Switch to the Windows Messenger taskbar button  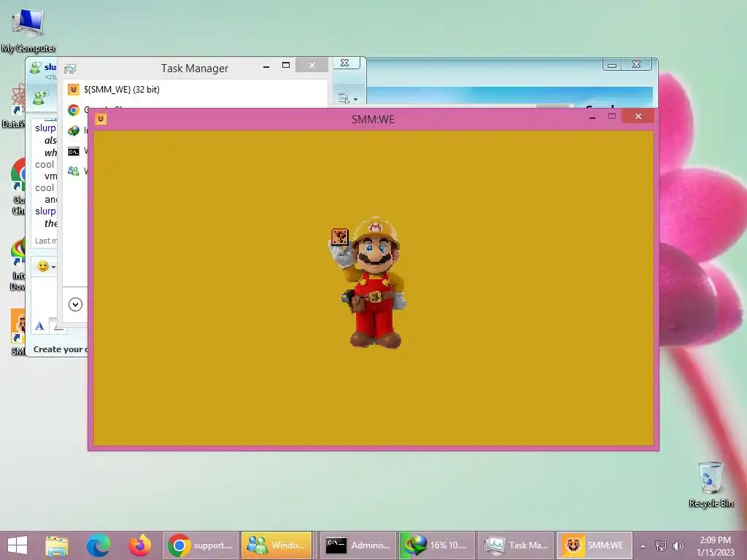(276, 545)
